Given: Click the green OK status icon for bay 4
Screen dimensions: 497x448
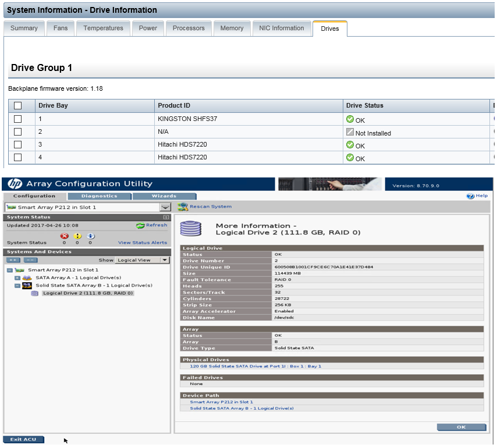Looking at the screenshot, I should pyautogui.click(x=350, y=158).
